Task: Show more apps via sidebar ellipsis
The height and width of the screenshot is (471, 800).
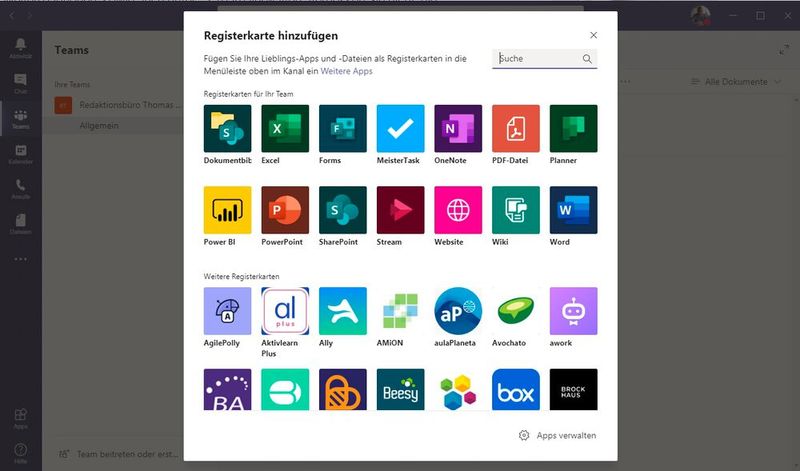Action: pos(20,259)
